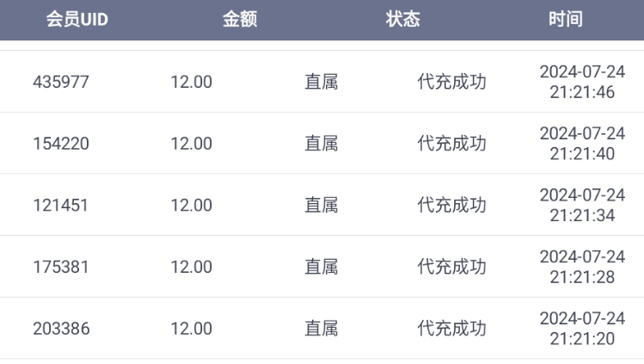Click the 12.00 amount for UID 121451
Viewport: 644px width, 364px height.
coord(191,206)
